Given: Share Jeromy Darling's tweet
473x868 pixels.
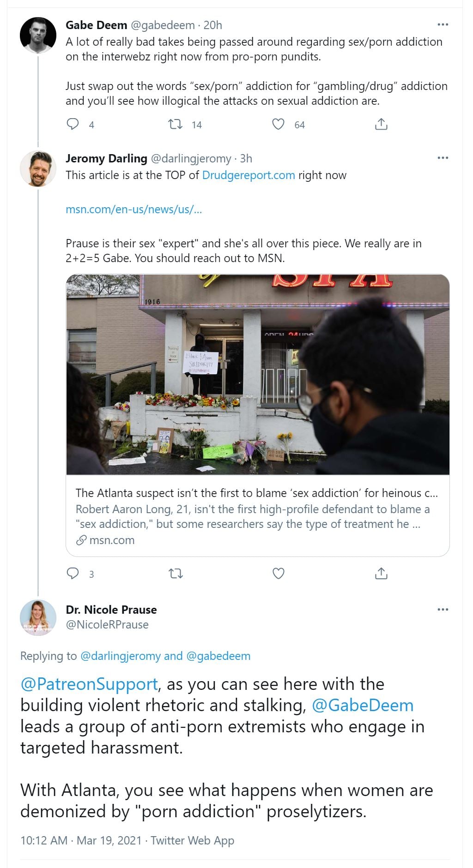Looking at the screenshot, I should 381,574.
